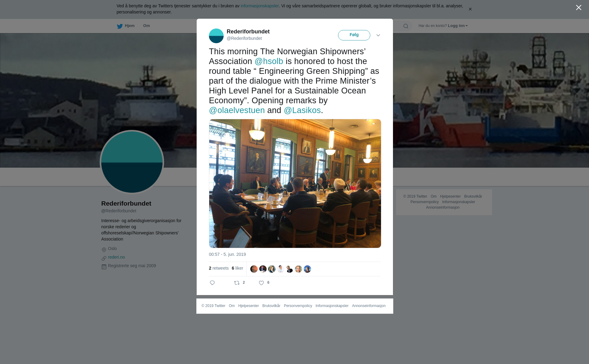Screen dimensions: 589x364
Task: Visit the rederi.no website link
Action: tap(116, 257)
